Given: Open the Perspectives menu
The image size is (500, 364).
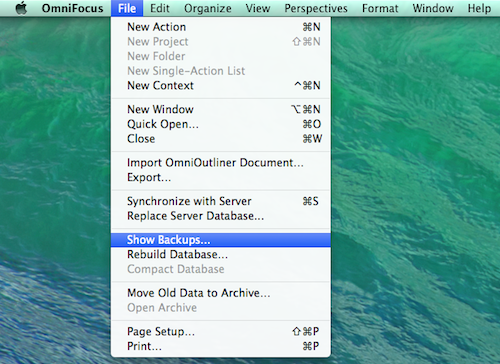Looking at the screenshot, I should (316, 8).
